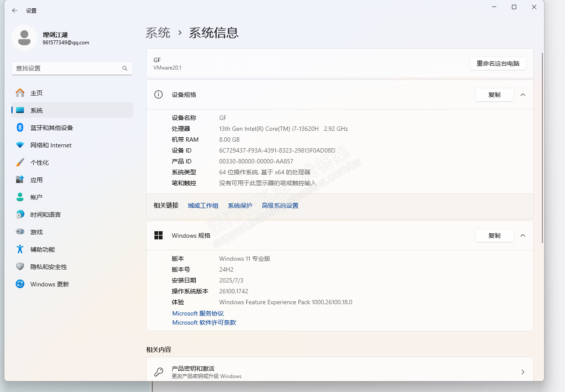Screen dimensions: 565x392
Task: Click the key icon for 产品密钥和激活
Action: (x=159, y=372)
